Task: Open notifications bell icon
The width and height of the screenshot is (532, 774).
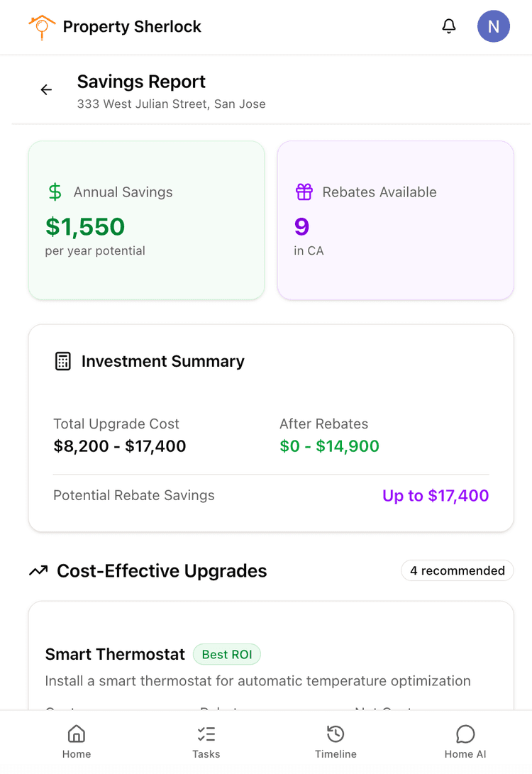Action: [x=448, y=27]
